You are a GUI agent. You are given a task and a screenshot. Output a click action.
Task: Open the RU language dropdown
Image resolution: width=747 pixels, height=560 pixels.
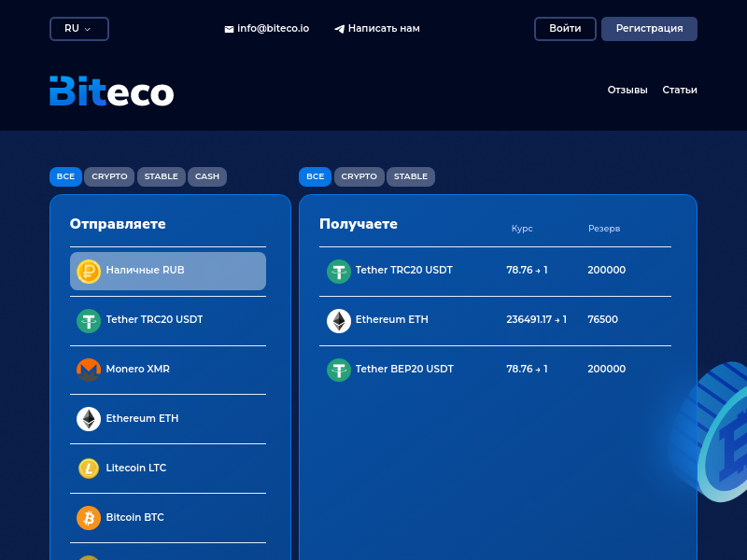(79, 29)
